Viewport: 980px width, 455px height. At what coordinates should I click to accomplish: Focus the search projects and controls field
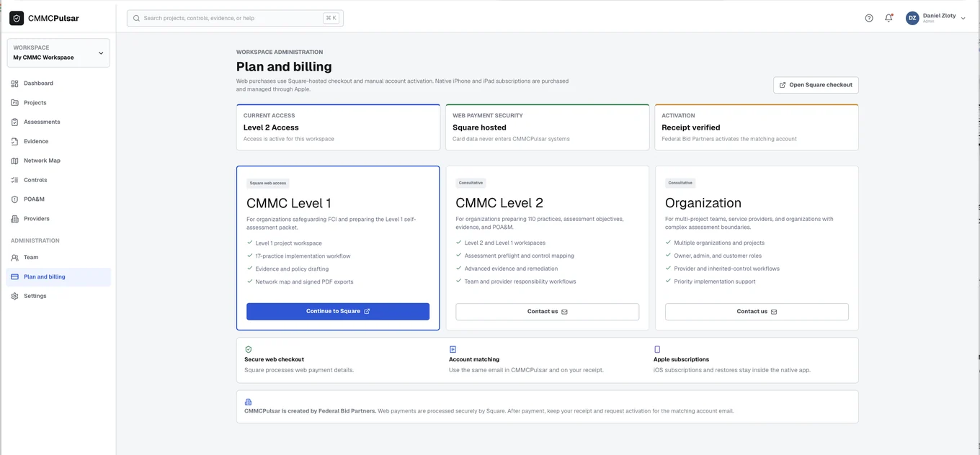click(235, 18)
